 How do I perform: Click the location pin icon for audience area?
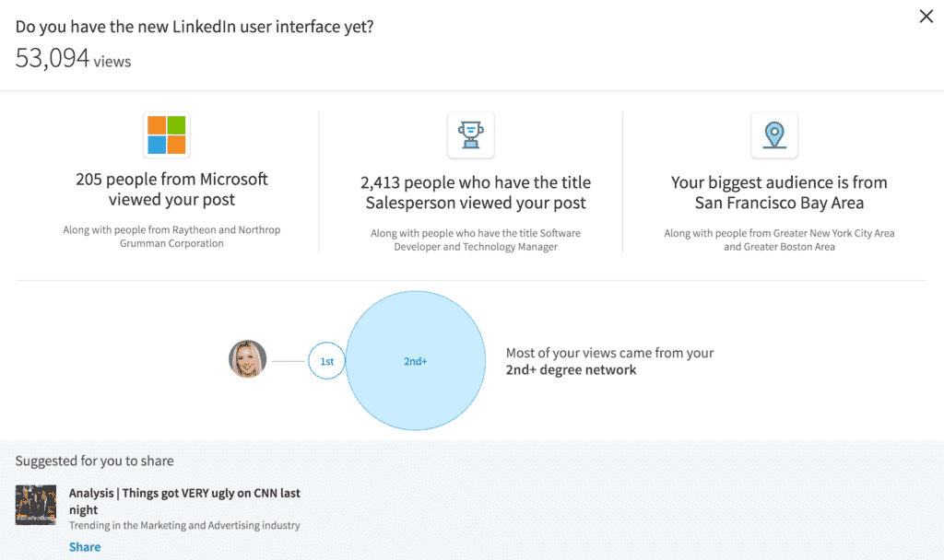(773, 134)
